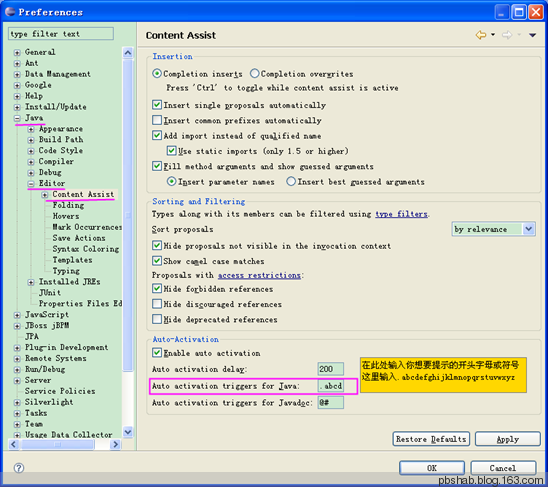Click the back navigation arrow icon
This screenshot has height=487, width=548.
pyautogui.click(x=481, y=35)
